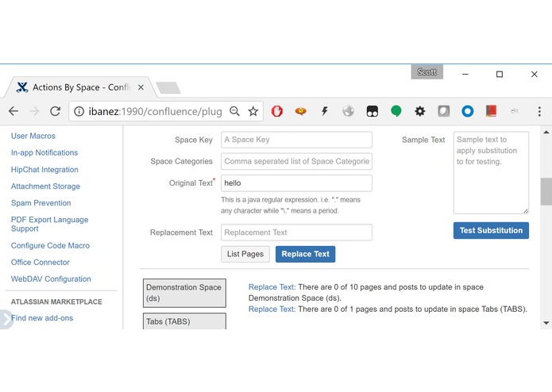This screenshot has height=392, width=552.
Task: Click the Scott profile button
Action: pos(427,72)
